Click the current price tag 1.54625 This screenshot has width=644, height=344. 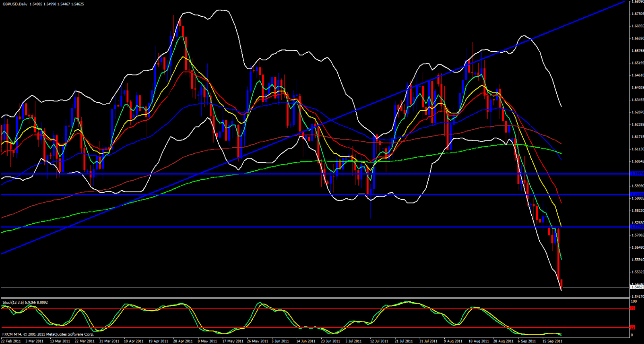pyautogui.click(x=637, y=287)
